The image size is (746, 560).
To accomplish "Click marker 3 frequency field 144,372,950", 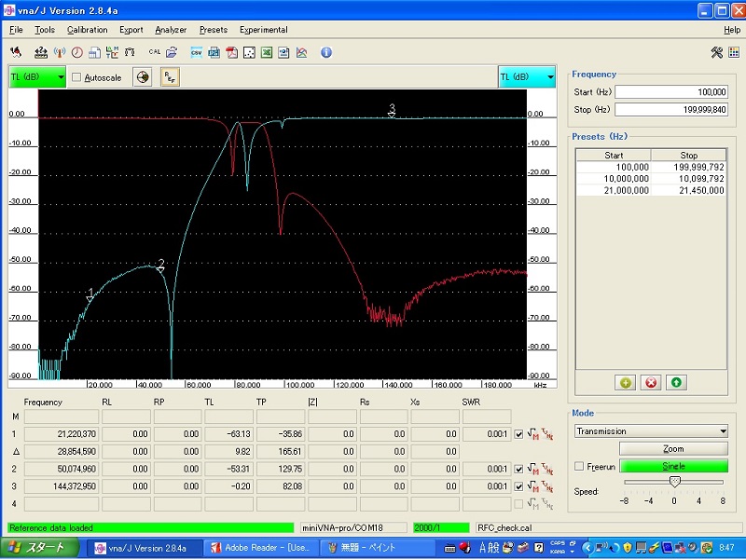I will point(62,486).
